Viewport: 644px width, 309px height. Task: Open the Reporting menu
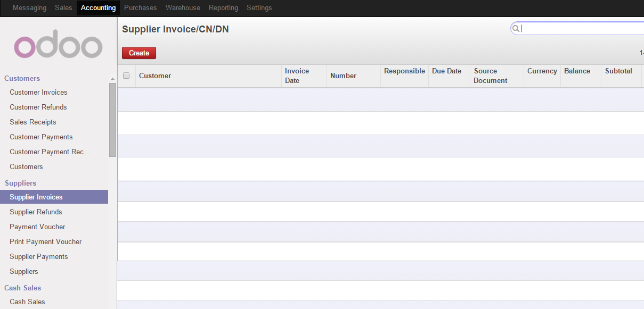click(x=223, y=7)
